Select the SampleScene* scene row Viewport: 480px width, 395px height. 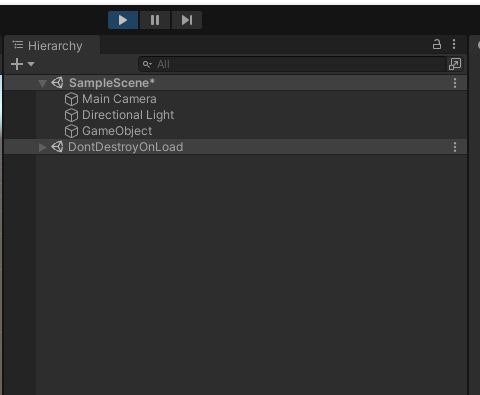pos(236,83)
